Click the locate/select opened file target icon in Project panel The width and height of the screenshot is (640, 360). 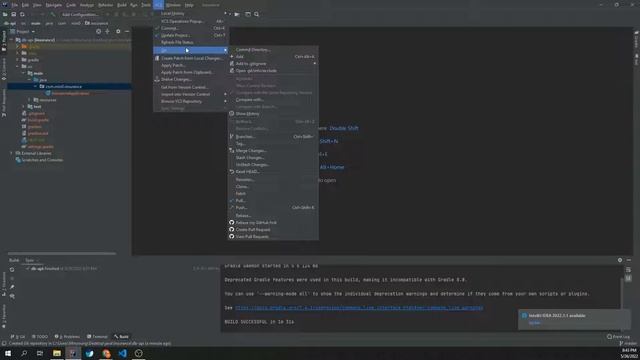(x=98, y=31)
